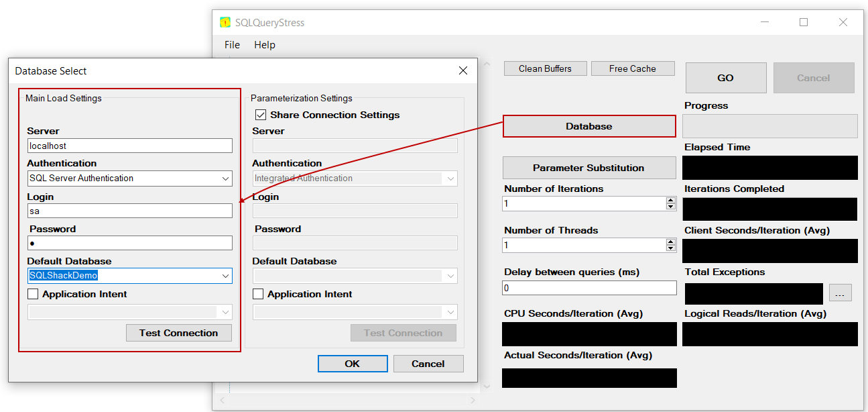
Task: Open Parameter Substitution settings
Action: tap(589, 168)
